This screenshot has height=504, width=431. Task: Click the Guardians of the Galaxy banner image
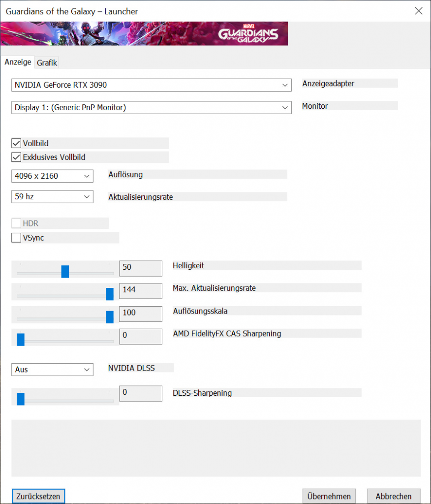(144, 33)
